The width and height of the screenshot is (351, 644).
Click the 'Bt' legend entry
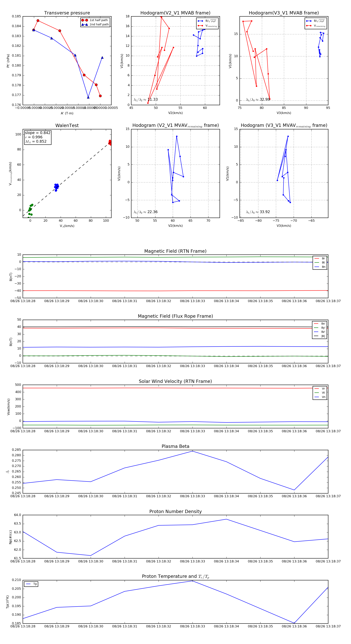click(x=320, y=263)
